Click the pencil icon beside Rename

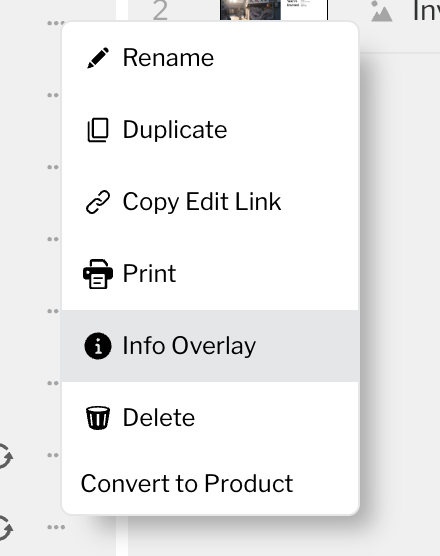click(x=98, y=57)
